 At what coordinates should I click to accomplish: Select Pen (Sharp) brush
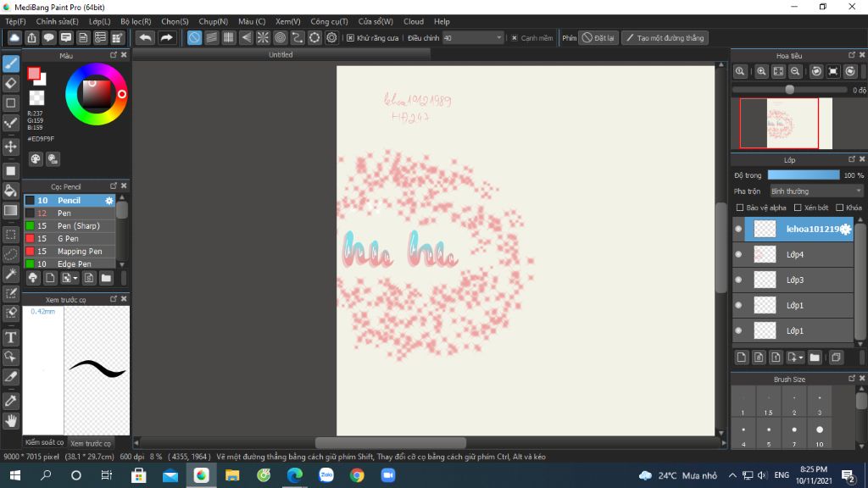point(70,225)
